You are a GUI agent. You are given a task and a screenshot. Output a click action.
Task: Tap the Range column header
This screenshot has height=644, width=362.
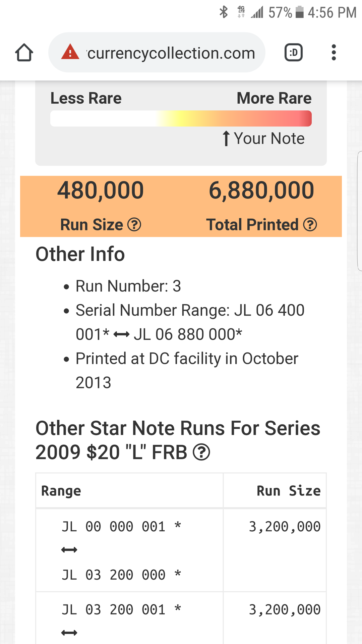click(x=61, y=491)
